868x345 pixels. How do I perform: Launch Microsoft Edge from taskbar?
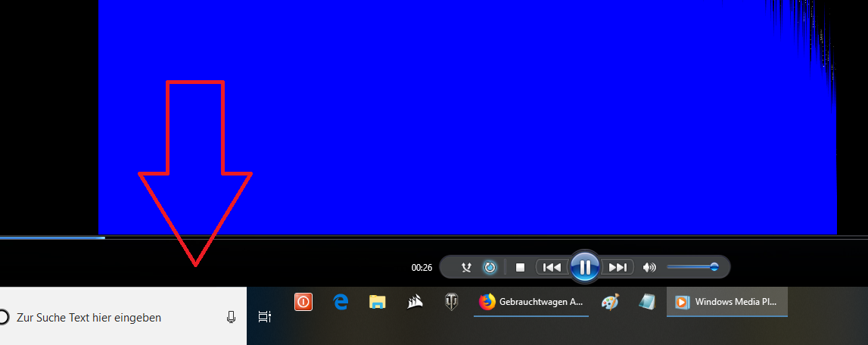point(341,302)
